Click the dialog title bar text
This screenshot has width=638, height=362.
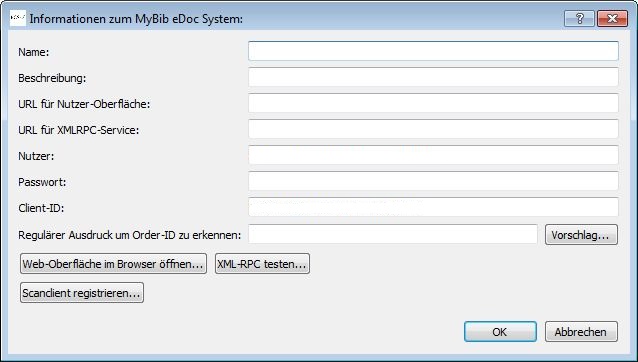(136, 19)
